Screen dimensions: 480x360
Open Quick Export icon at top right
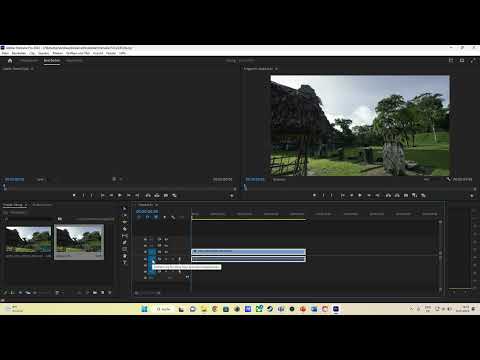click(462, 61)
